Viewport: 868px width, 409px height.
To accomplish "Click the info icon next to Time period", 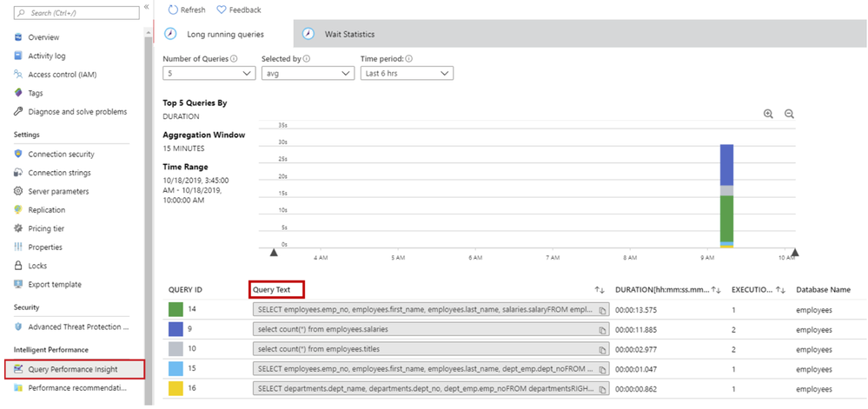I will click(410, 58).
